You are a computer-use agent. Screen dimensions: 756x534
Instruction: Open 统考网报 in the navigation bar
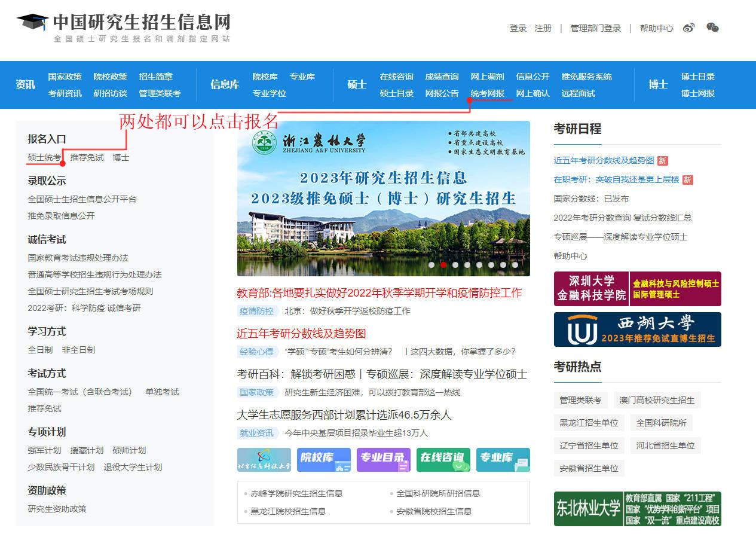[488, 93]
